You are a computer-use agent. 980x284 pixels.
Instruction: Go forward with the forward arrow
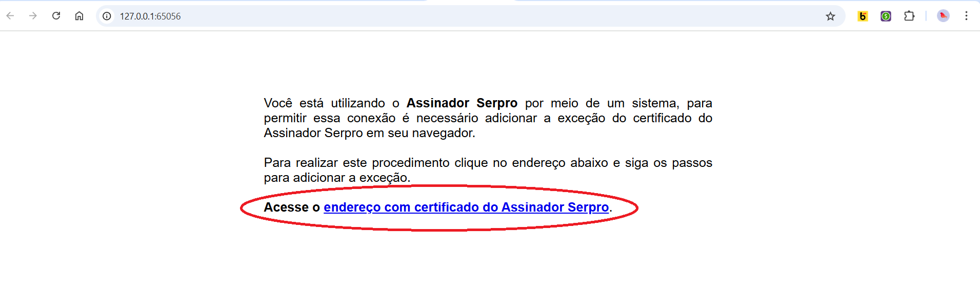click(x=33, y=16)
